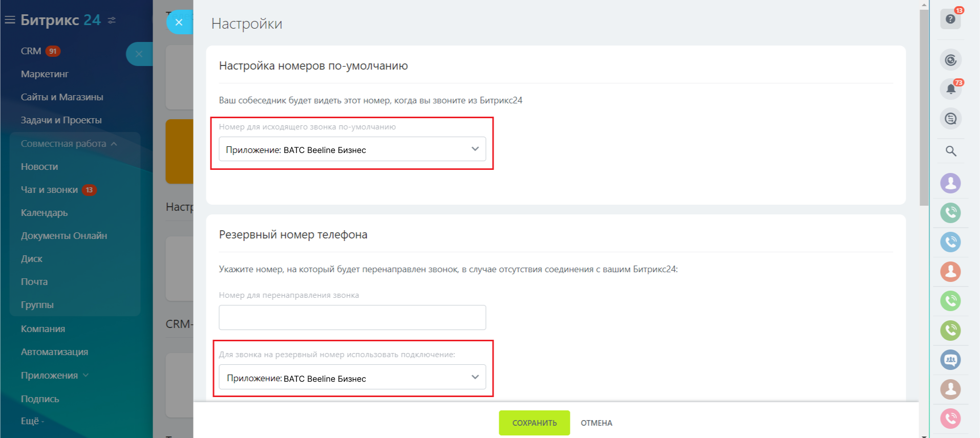
Task: Click the СОХРАНИТЬ button
Action: 534,423
